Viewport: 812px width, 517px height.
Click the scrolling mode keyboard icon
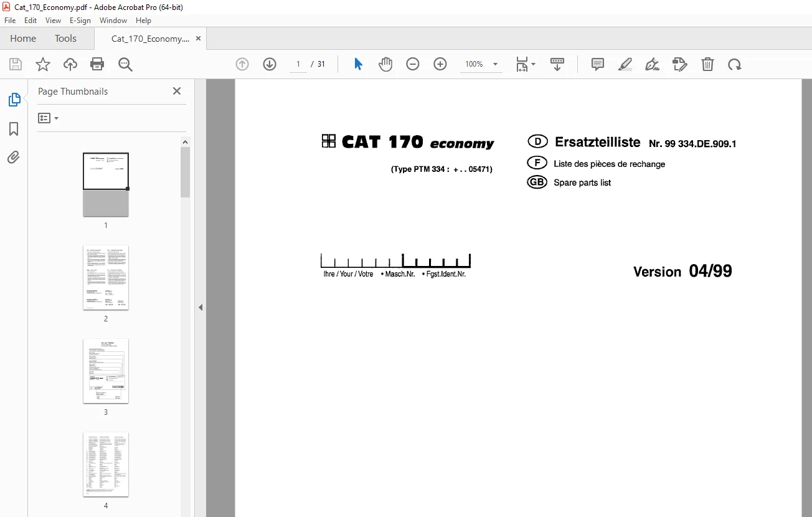pos(557,64)
